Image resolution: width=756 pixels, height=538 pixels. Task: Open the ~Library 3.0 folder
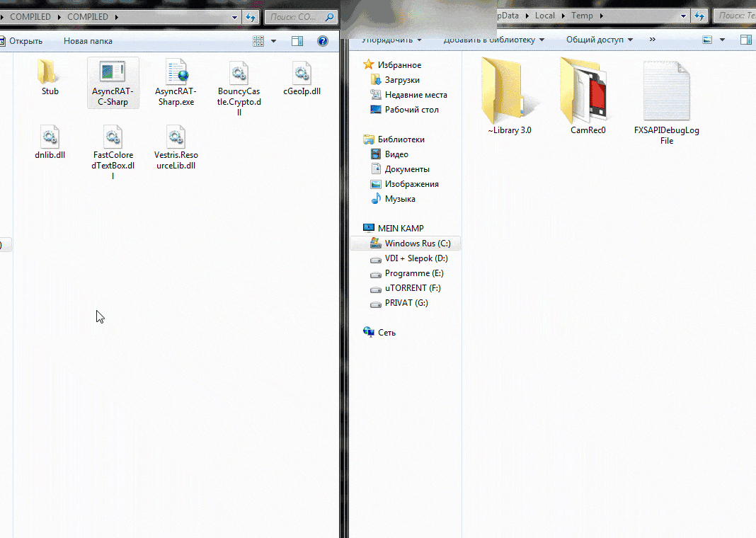509,96
